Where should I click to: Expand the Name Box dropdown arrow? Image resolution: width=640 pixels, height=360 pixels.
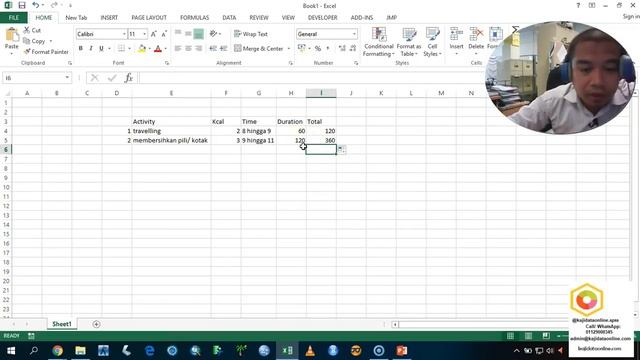tap(67, 78)
